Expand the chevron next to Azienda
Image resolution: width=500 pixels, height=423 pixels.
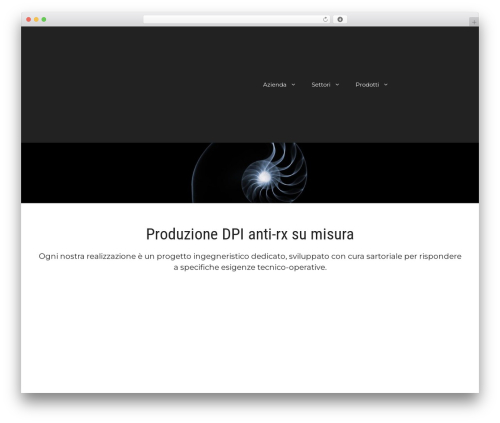(x=293, y=85)
